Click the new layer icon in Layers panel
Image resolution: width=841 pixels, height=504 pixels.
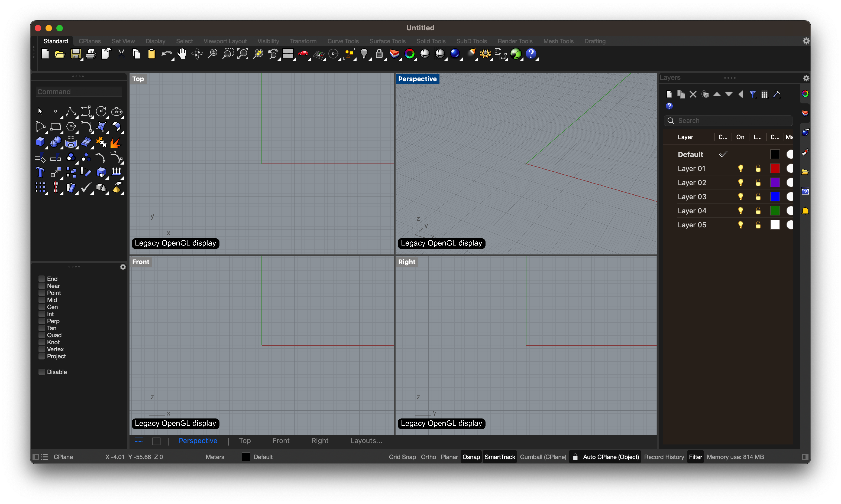click(x=669, y=94)
